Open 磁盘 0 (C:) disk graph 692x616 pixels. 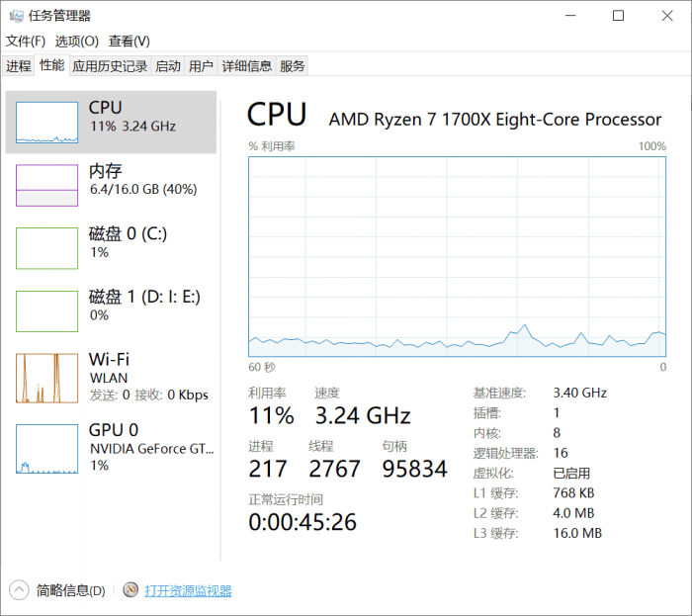click(x=46, y=248)
